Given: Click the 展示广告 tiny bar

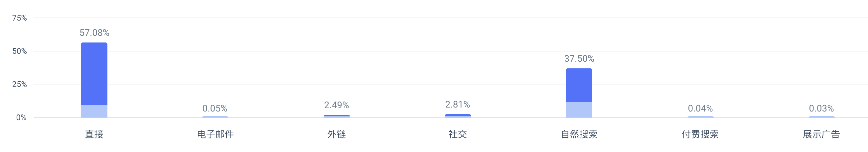Looking at the screenshot, I should tap(821, 117).
